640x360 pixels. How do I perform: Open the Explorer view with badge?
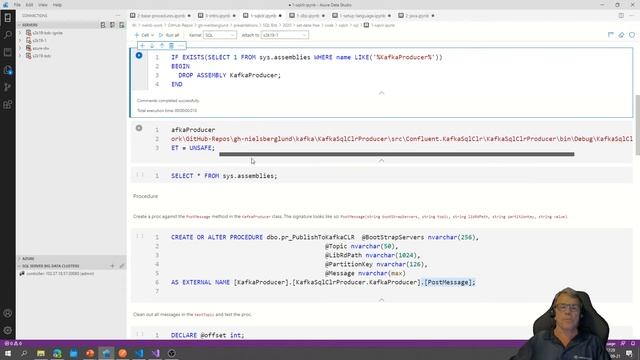pyautogui.click(x=8, y=70)
